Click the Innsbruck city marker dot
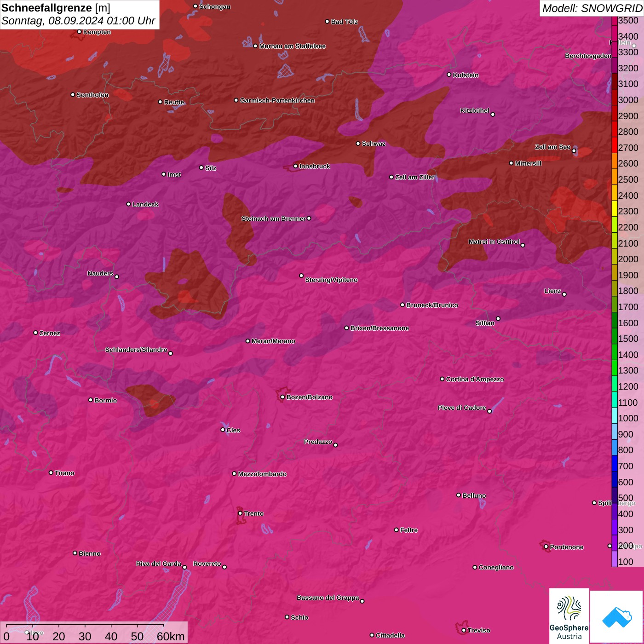Viewport: 644px width, 644px height. click(x=296, y=166)
